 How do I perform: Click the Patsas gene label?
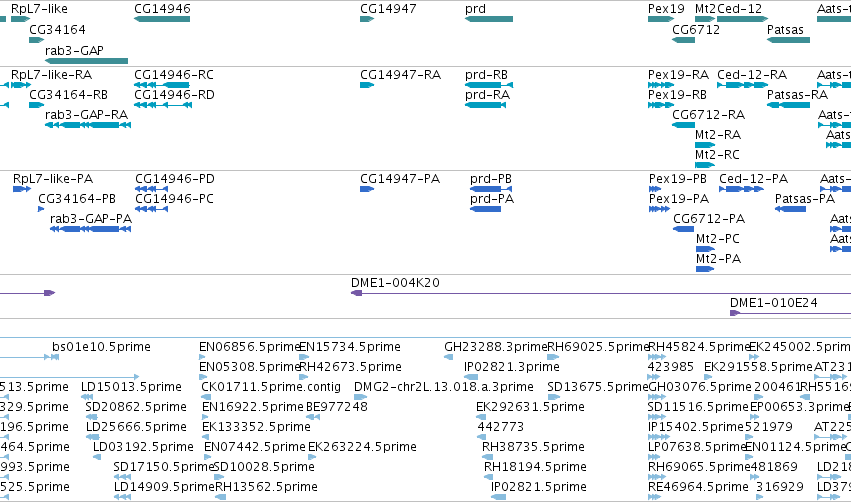pyautogui.click(x=785, y=29)
